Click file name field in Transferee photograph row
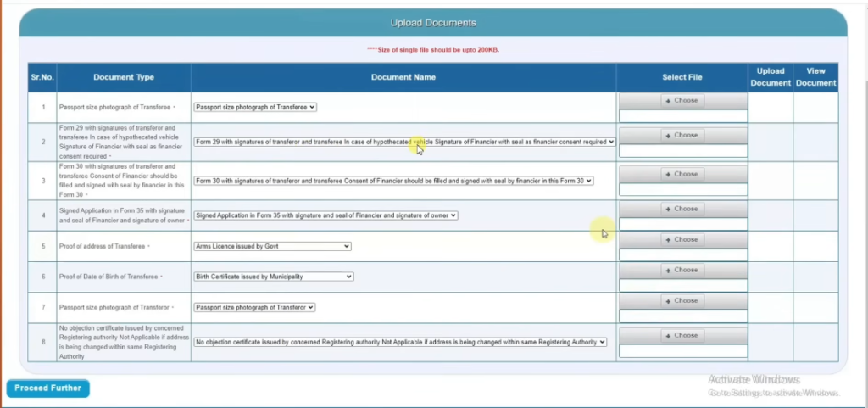The height and width of the screenshot is (408, 868). point(683,116)
